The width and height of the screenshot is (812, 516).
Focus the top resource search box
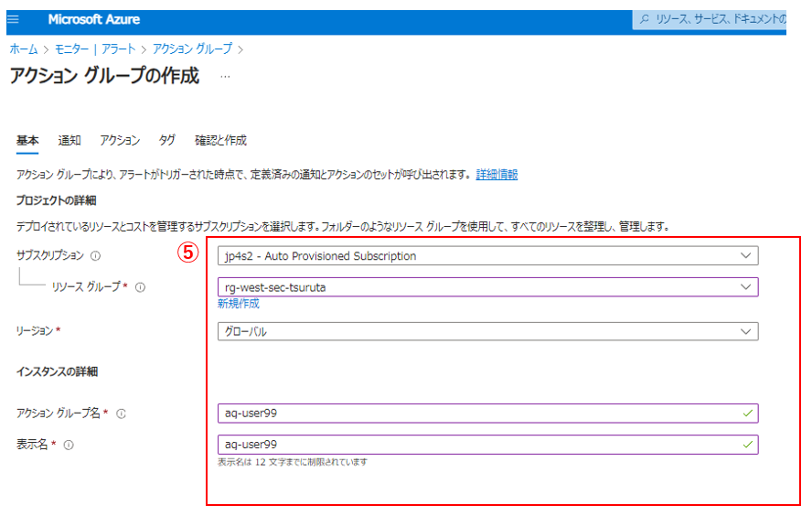pos(710,19)
